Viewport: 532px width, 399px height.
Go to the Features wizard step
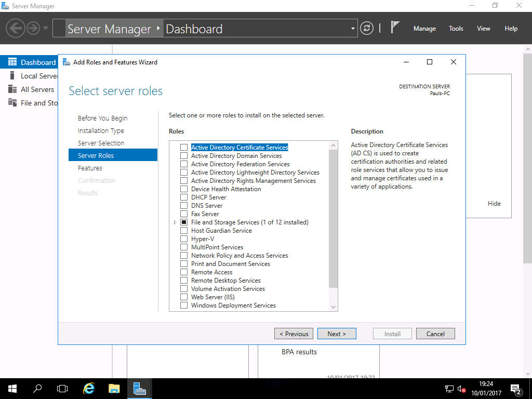coord(90,168)
